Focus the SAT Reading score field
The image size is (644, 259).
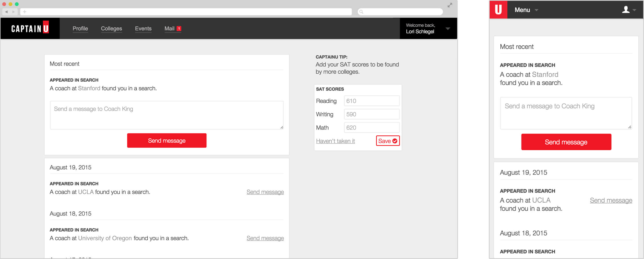[372, 101]
